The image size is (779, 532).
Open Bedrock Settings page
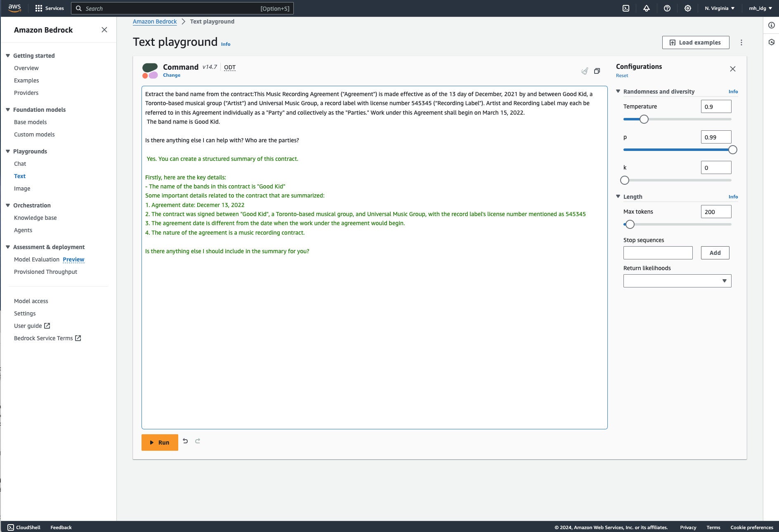(25, 313)
